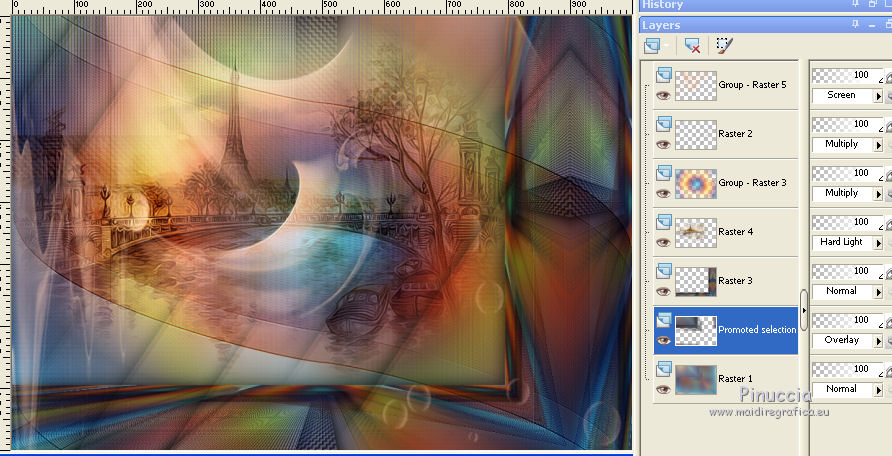The height and width of the screenshot is (456, 892).
Task: Click the Raster 3 layer thumbnail
Action: [695, 281]
